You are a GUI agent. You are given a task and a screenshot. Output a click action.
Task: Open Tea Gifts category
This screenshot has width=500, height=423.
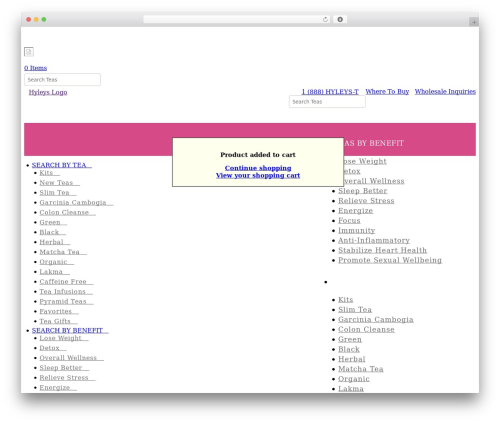(58, 321)
